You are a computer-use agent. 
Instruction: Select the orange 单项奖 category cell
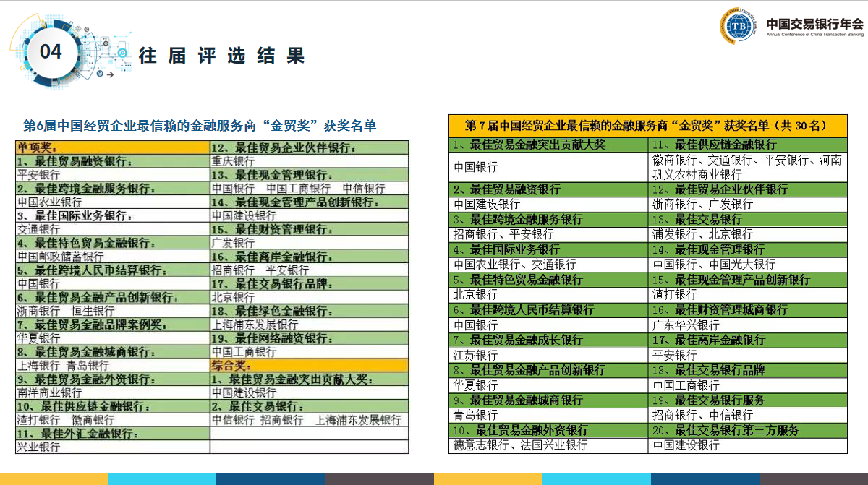point(112,147)
